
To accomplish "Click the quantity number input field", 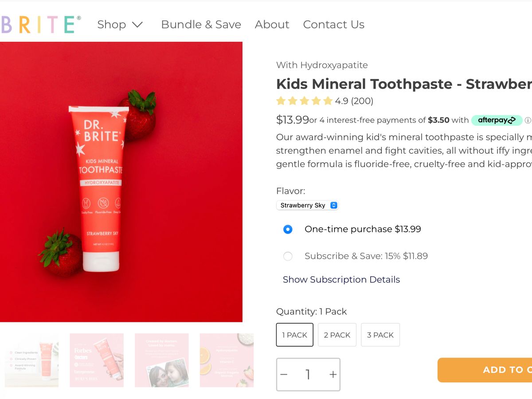I will pyautogui.click(x=308, y=375).
